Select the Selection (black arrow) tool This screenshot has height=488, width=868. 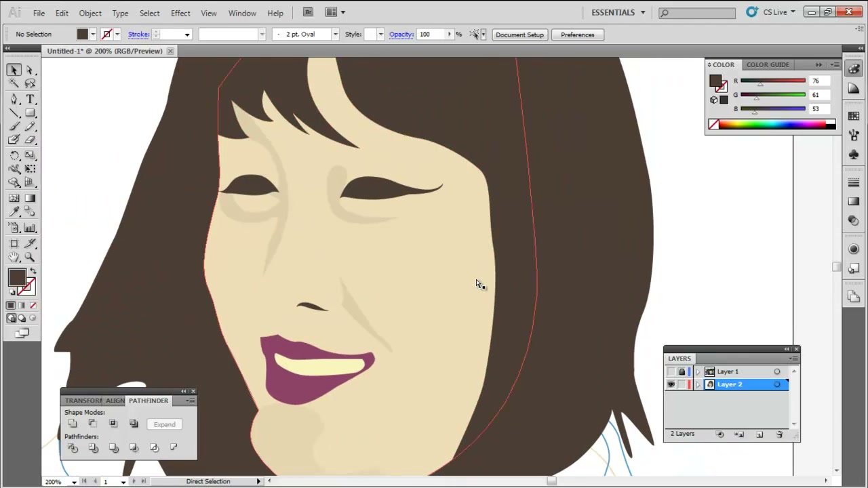[x=14, y=70]
